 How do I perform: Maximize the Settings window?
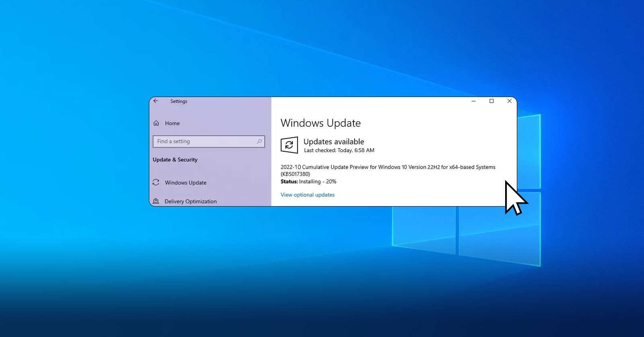coord(491,101)
